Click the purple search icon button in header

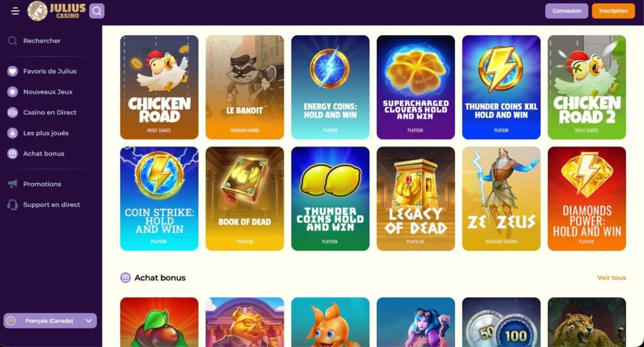97,11
